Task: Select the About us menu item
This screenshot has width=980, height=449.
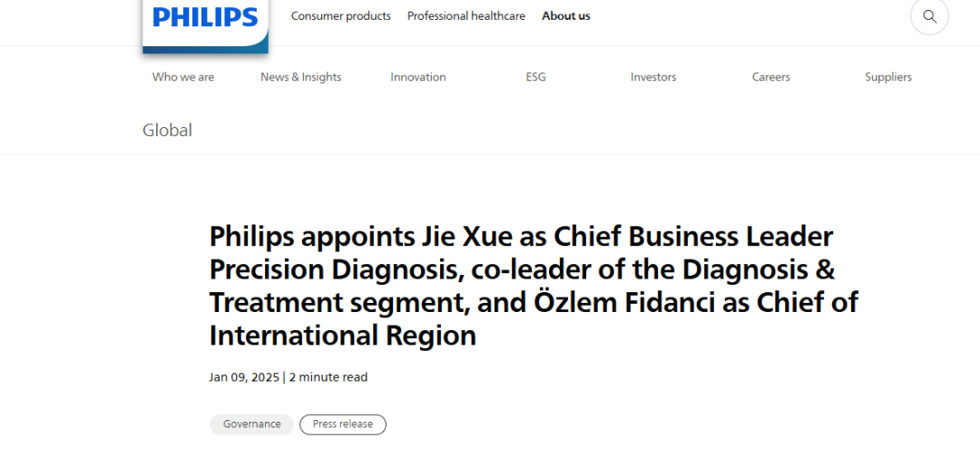Action: tap(566, 16)
